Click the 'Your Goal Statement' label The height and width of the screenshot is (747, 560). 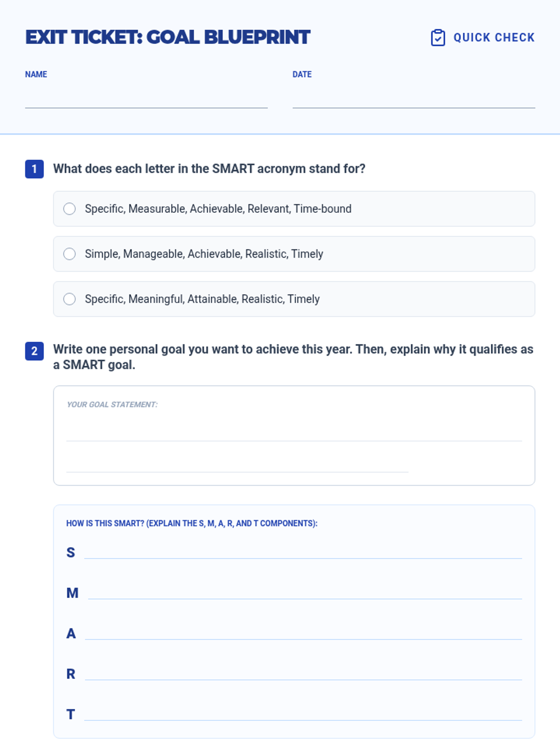click(x=112, y=405)
